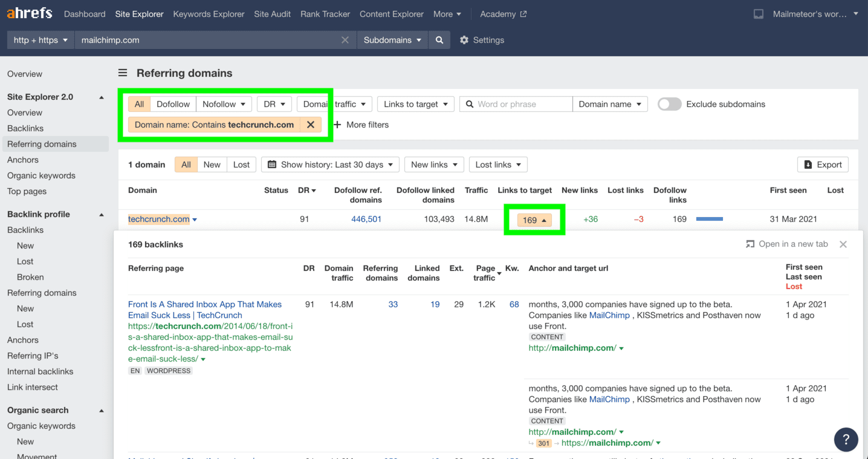The height and width of the screenshot is (459, 868).
Task: Sort by DR column header
Action: [307, 190]
